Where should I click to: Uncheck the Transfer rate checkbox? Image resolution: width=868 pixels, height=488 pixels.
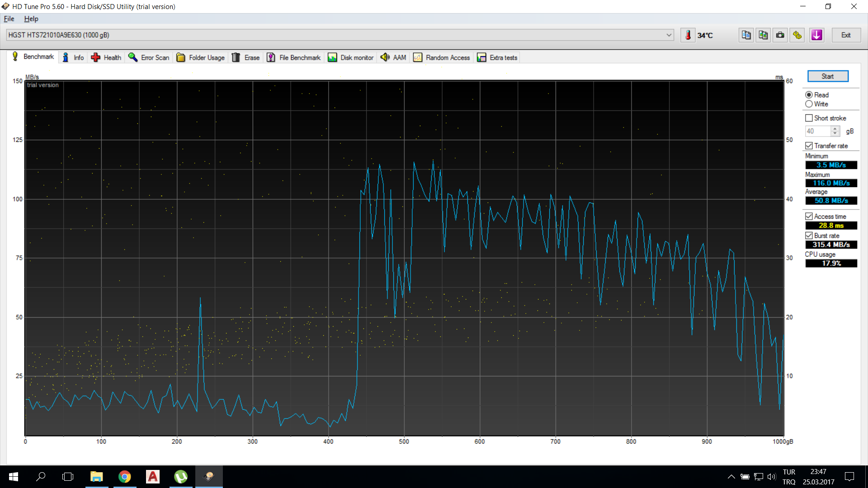(809, 145)
